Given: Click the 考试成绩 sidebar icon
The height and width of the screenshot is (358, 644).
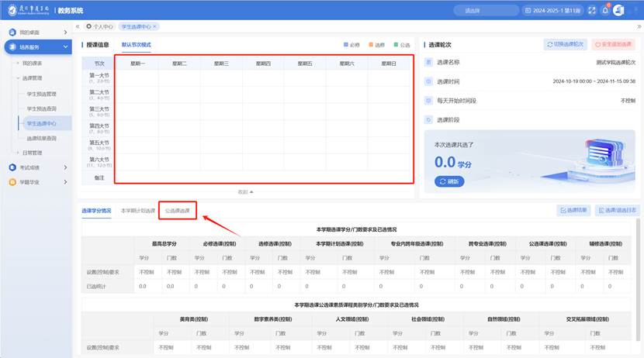Looking at the screenshot, I should (x=12, y=167).
